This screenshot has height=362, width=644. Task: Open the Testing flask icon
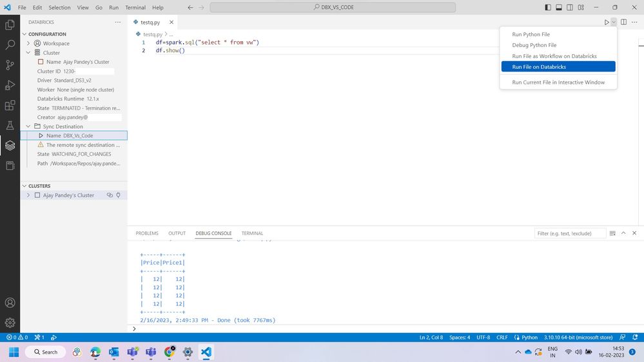pos(10,126)
